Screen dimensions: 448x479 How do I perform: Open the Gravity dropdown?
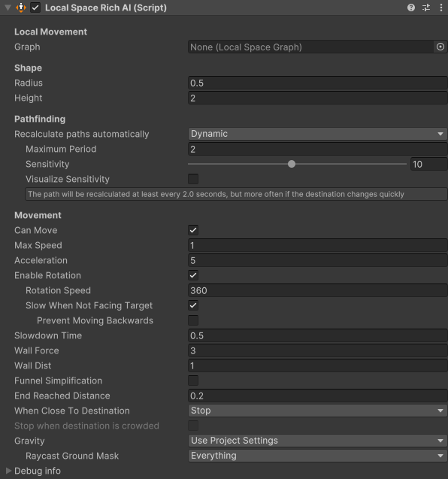tap(318, 441)
